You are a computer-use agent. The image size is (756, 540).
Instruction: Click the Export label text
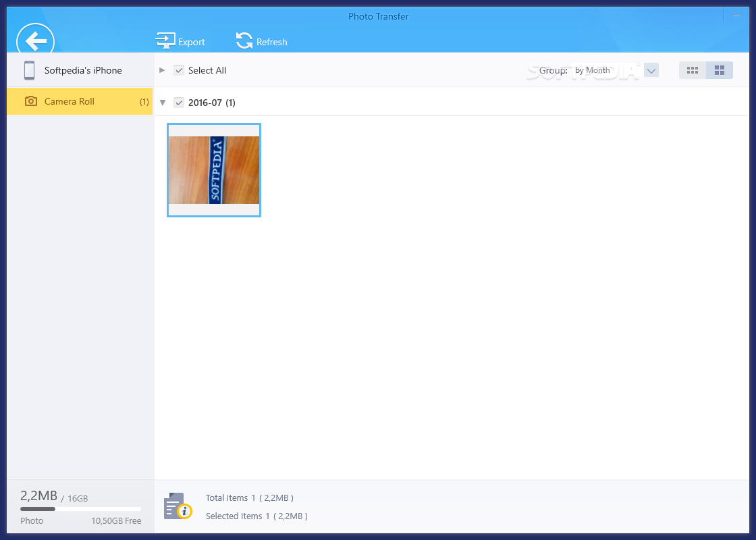[x=192, y=42]
